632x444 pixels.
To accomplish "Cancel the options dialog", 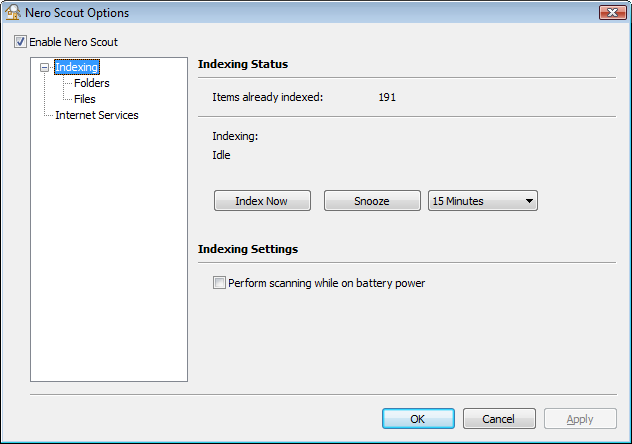I will pos(498,419).
